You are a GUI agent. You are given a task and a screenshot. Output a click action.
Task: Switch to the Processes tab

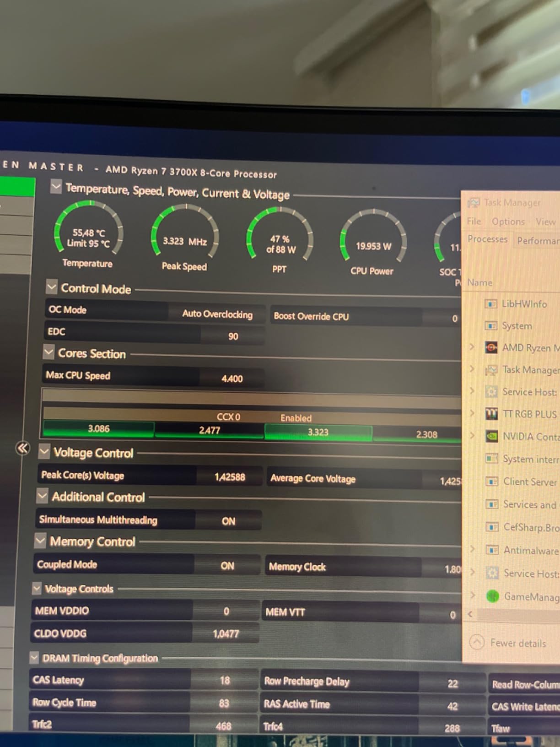[x=487, y=239]
